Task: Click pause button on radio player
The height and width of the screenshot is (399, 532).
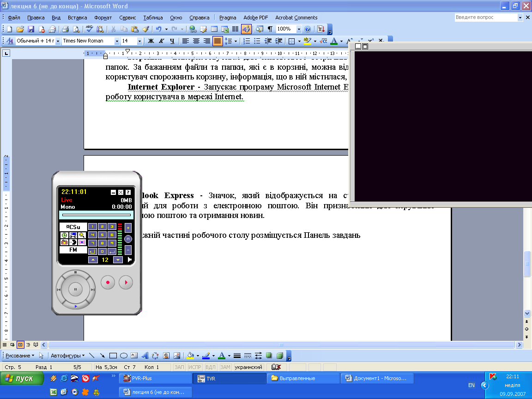Action: (x=75, y=290)
